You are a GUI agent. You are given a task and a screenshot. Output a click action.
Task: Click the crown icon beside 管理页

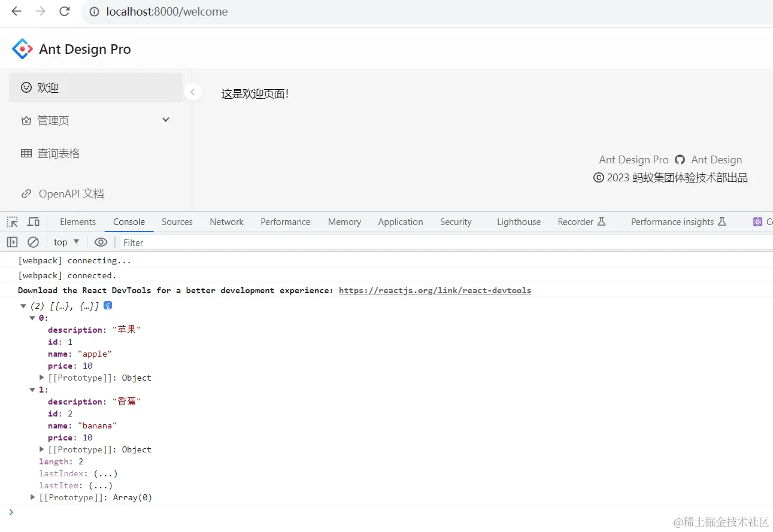pos(26,121)
